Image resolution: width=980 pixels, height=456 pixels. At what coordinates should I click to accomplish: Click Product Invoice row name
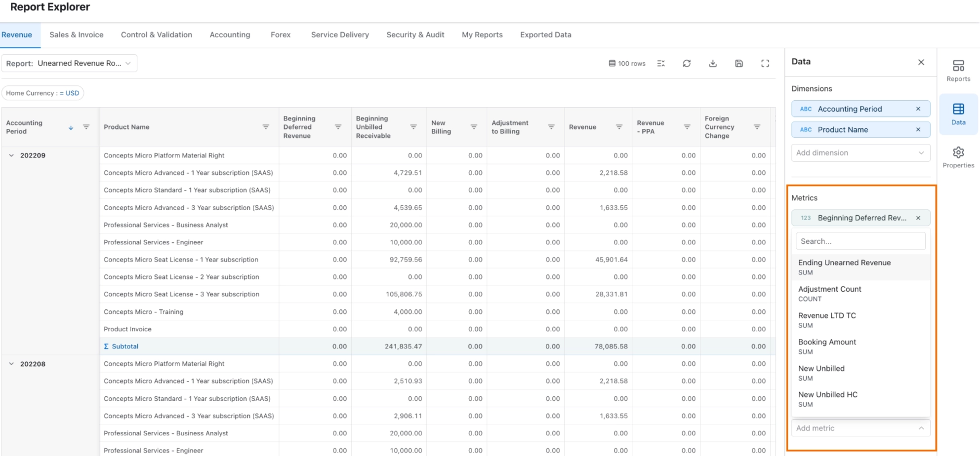[127, 329]
